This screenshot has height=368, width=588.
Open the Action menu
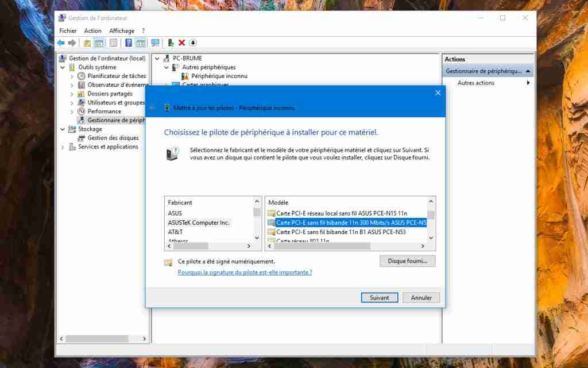(x=92, y=30)
